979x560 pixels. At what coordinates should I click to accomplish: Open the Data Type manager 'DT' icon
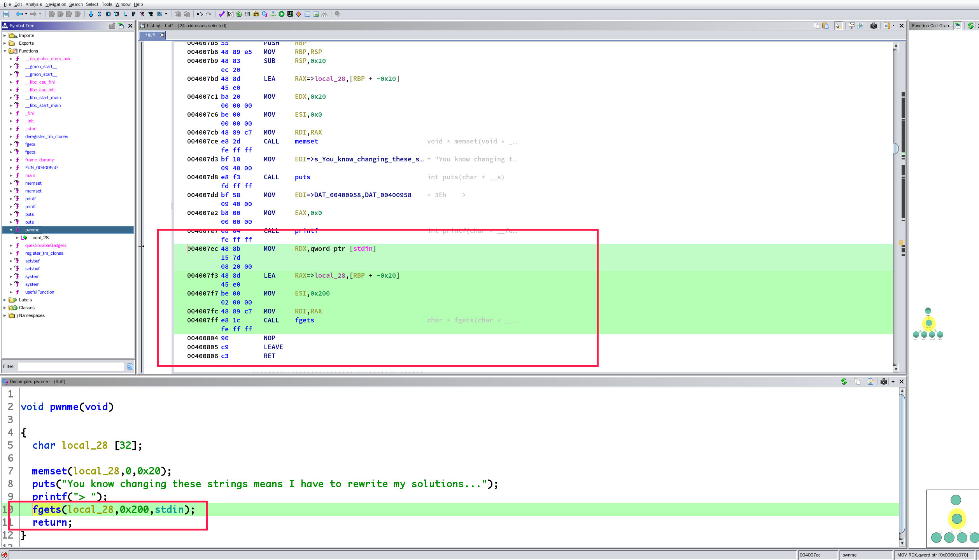point(256,14)
